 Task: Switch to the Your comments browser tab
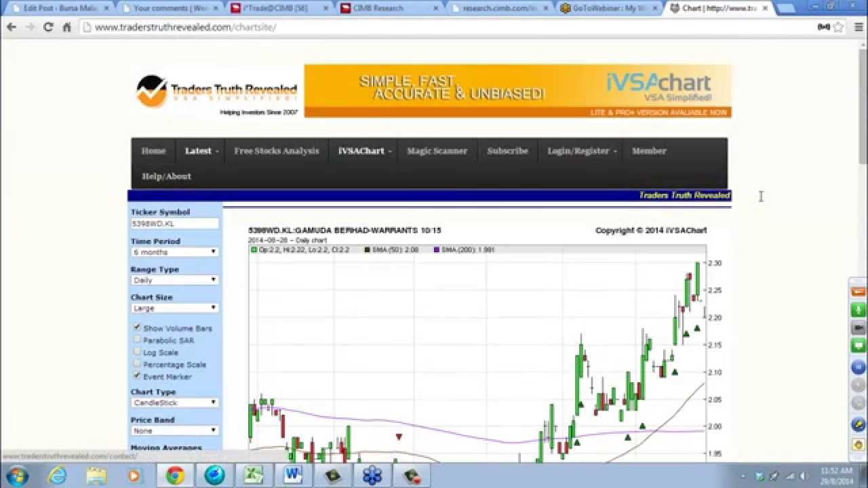170,9
